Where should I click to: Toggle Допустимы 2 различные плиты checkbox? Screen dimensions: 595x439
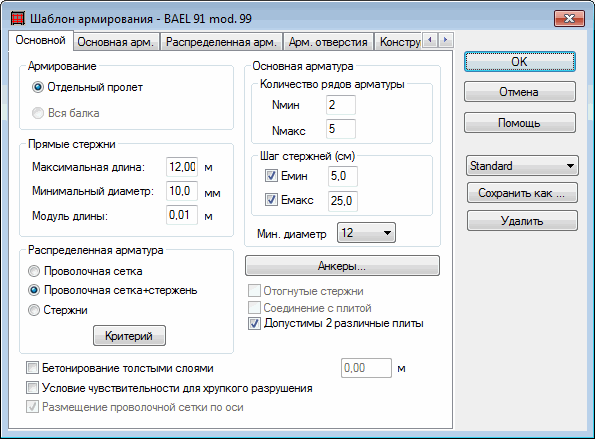tap(254, 323)
